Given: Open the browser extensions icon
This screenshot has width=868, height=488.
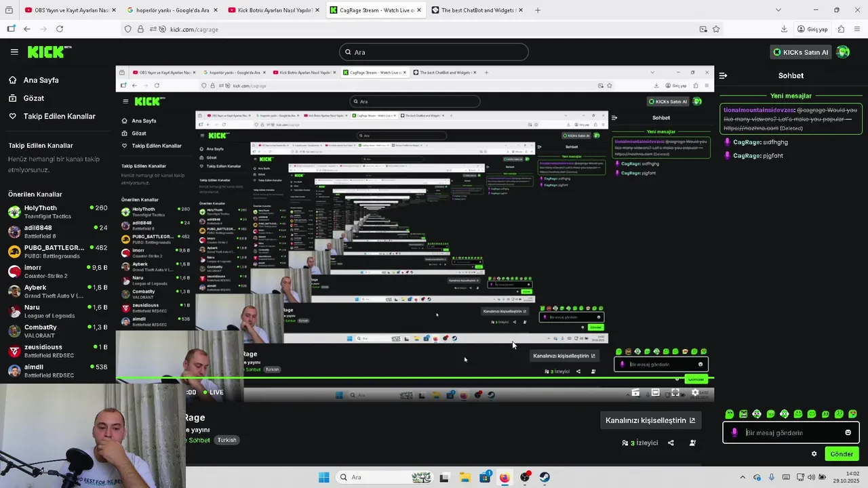Looking at the screenshot, I should click(x=841, y=29).
